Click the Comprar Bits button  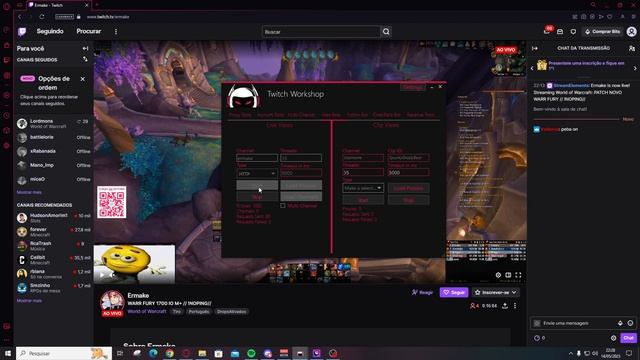(602, 31)
